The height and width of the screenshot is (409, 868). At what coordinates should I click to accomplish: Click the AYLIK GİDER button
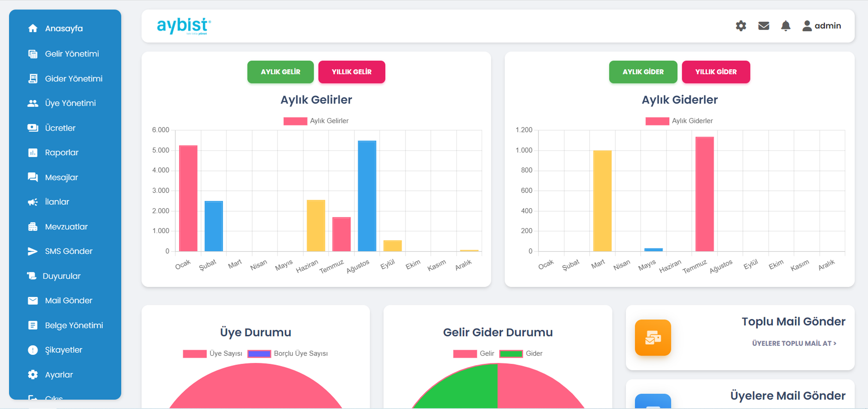[643, 72]
